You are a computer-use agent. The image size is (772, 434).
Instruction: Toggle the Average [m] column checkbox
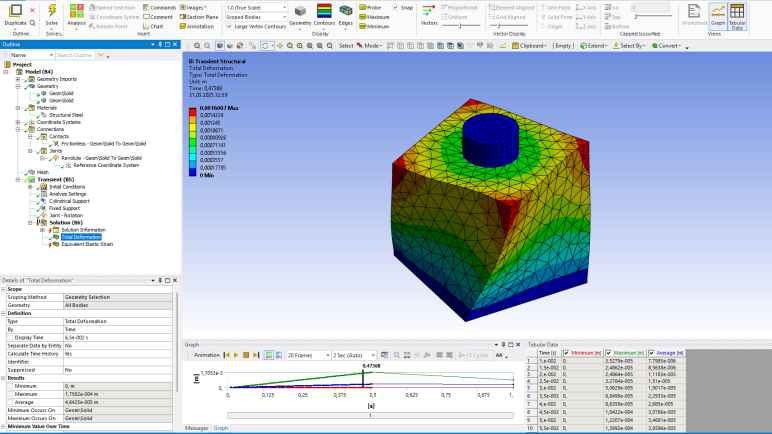click(x=653, y=354)
